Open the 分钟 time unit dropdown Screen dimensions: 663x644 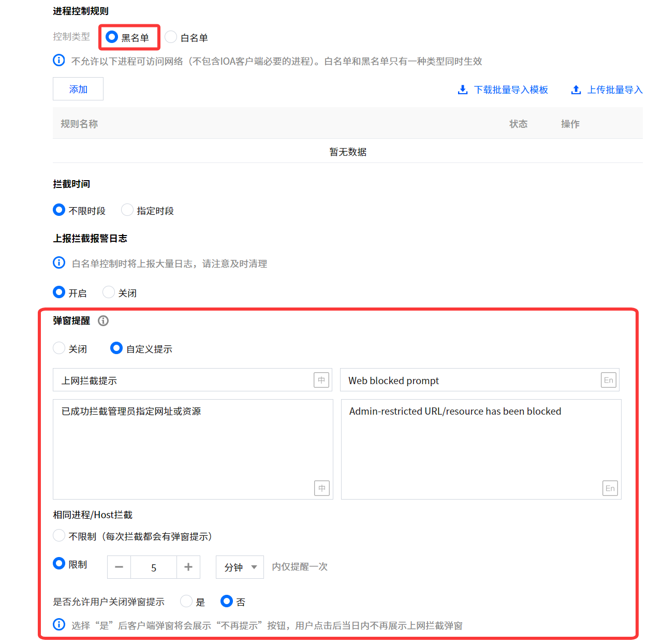(x=240, y=567)
